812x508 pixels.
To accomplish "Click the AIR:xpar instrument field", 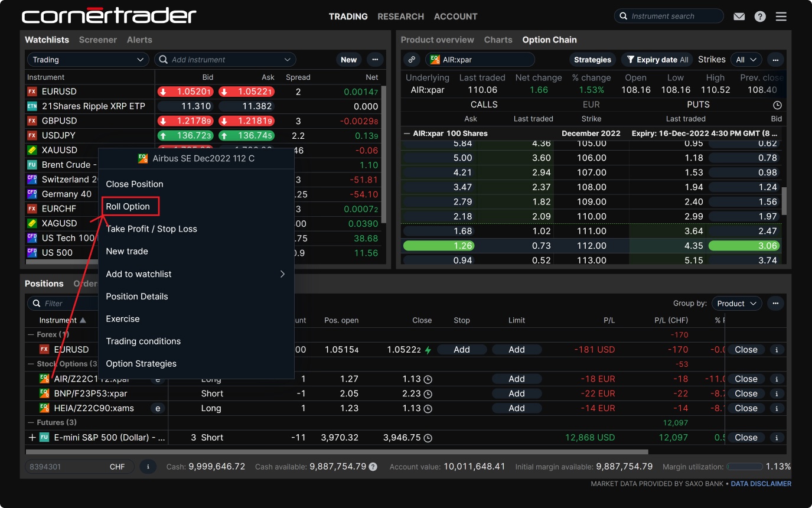I will [480, 60].
